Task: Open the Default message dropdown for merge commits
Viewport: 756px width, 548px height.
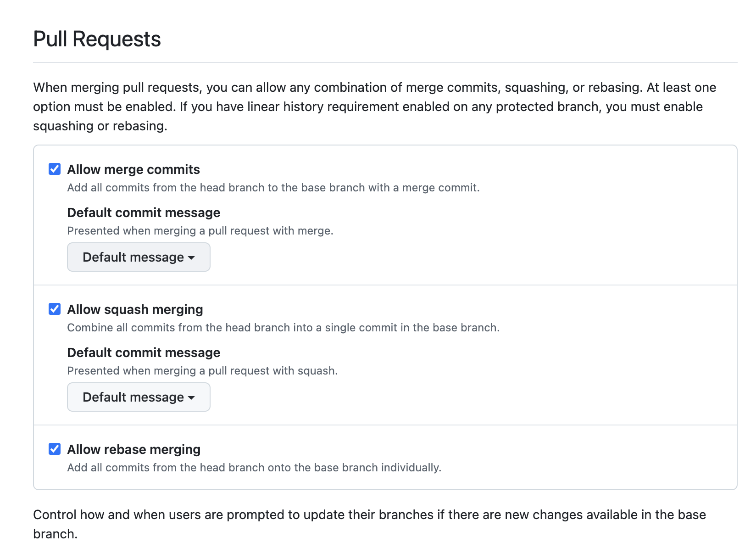Action: pyautogui.click(x=138, y=257)
